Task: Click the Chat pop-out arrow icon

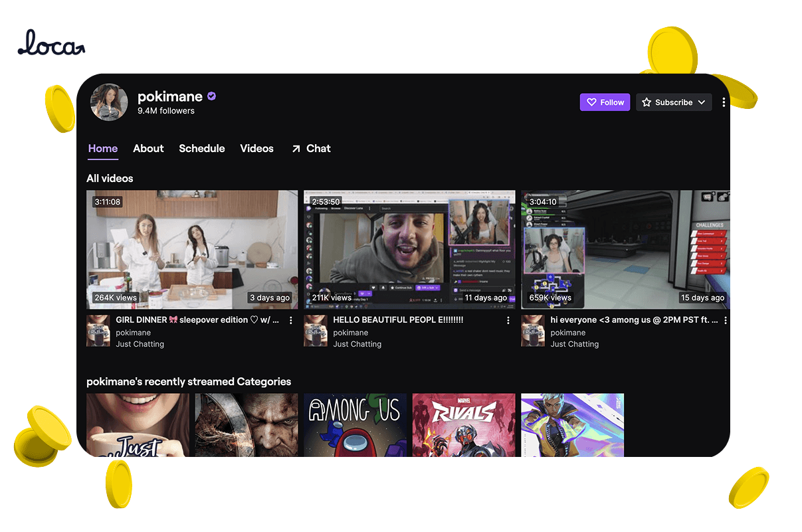Action: (296, 149)
